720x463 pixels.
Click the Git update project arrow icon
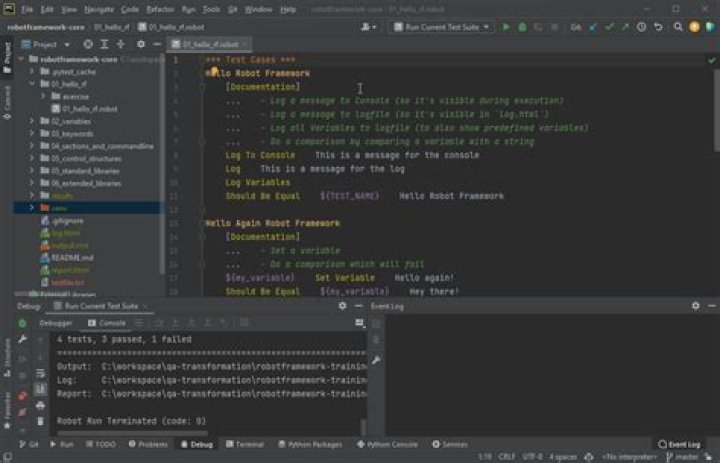point(593,27)
